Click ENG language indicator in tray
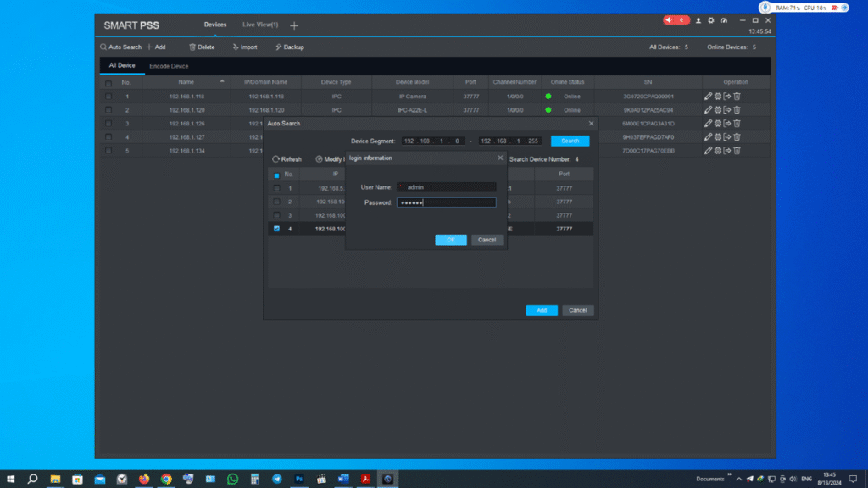 point(807,479)
